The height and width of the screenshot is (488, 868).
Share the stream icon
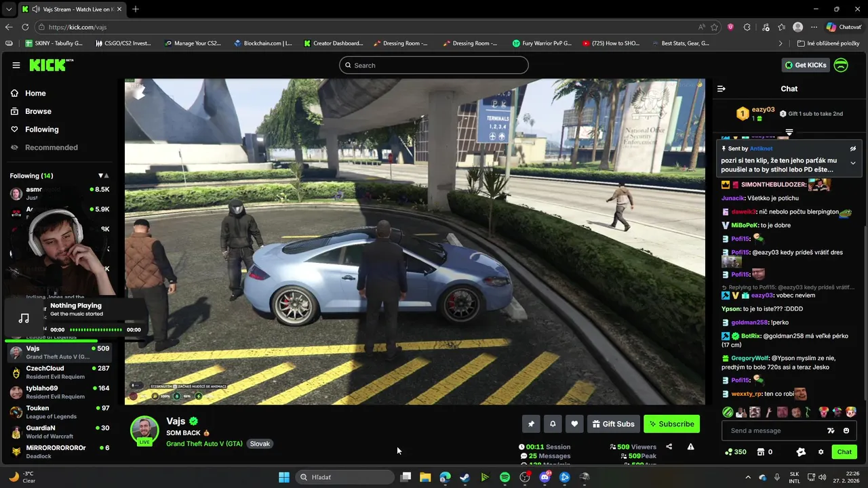click(x=669, y=447)
